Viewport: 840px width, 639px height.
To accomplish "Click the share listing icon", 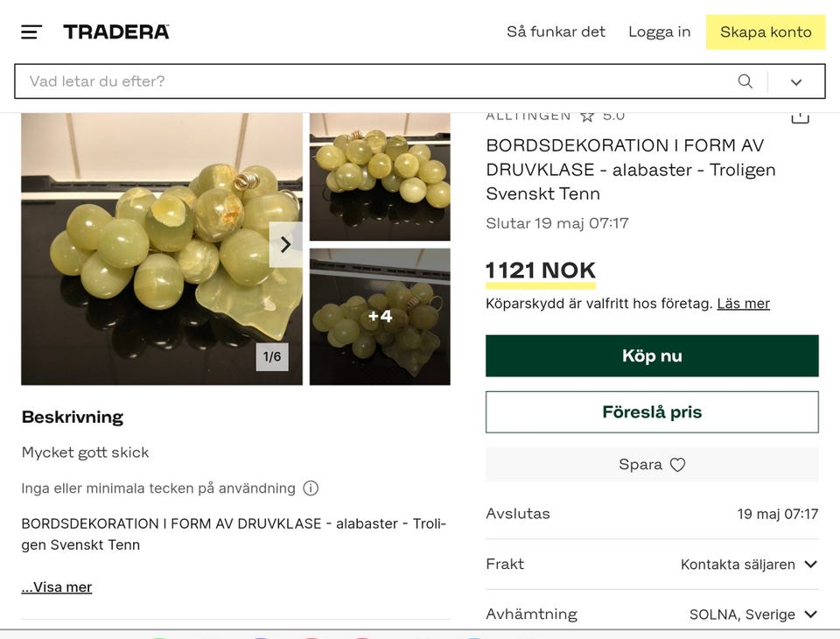I will point(800,116).
